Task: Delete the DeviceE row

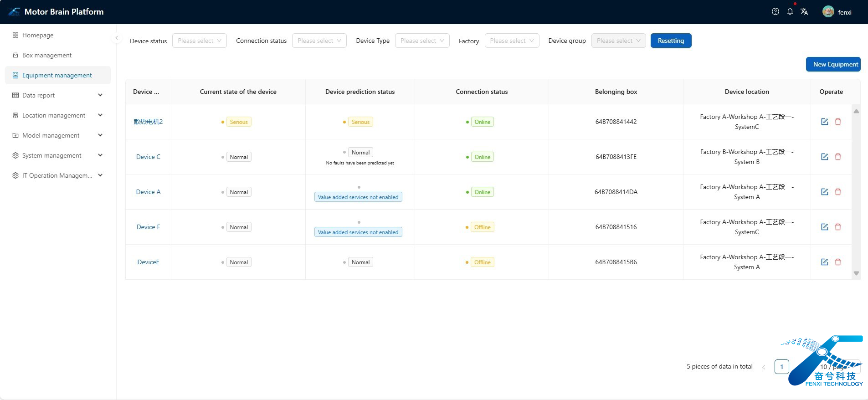Action: 838,262
